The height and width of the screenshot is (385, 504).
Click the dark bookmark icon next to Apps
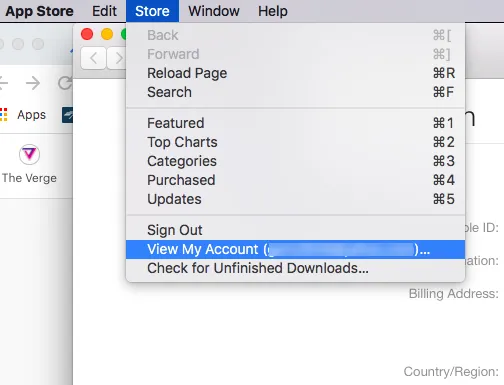(67, 115)
